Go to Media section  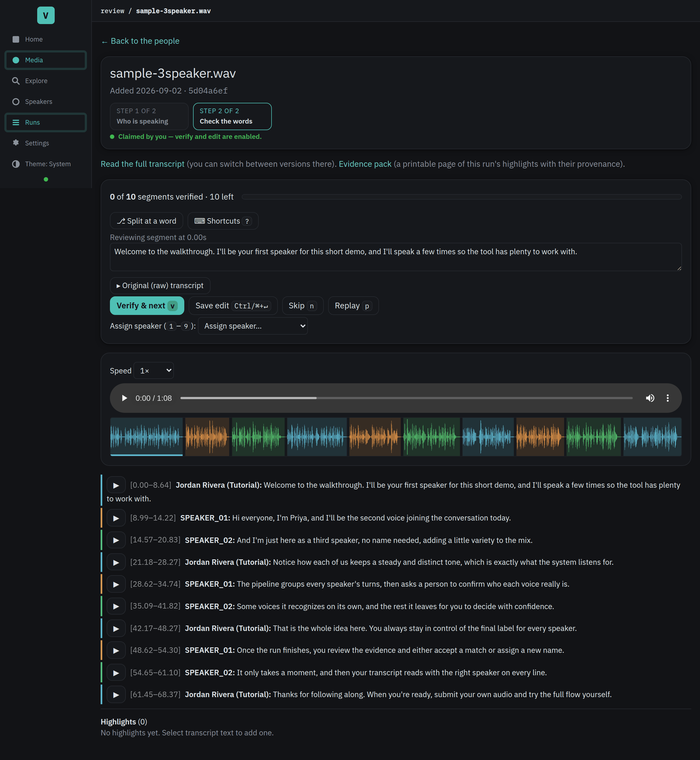pyautogui.click(x=46, y=60)
